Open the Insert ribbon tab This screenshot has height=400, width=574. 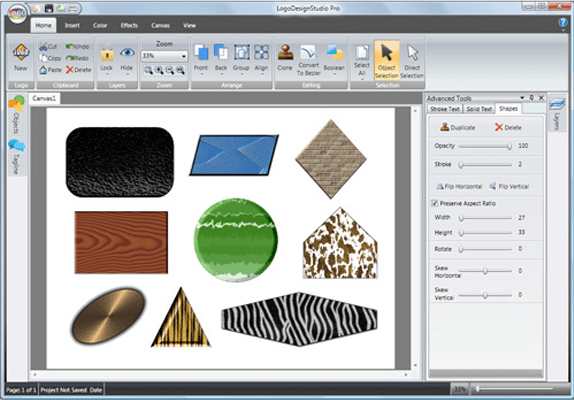72,25
